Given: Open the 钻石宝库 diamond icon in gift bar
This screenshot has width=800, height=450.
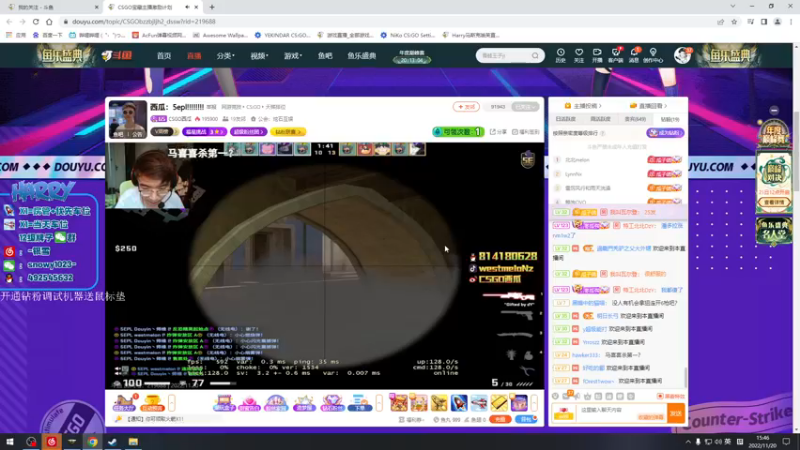Looking at the screenshot, I should pyautogui.click(x=332, y=403).
